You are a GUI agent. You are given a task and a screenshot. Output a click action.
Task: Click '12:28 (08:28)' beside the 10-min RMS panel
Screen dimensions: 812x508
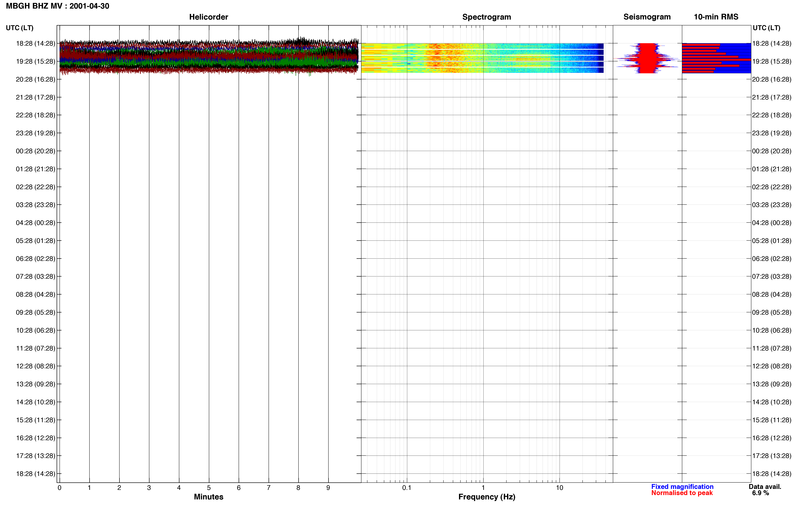tap(772, 366)
